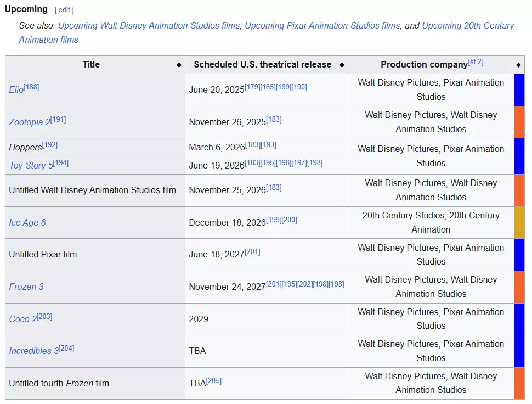
Task: Open Upcoming 20th Century Animation films link
Action: click(267, 32)
